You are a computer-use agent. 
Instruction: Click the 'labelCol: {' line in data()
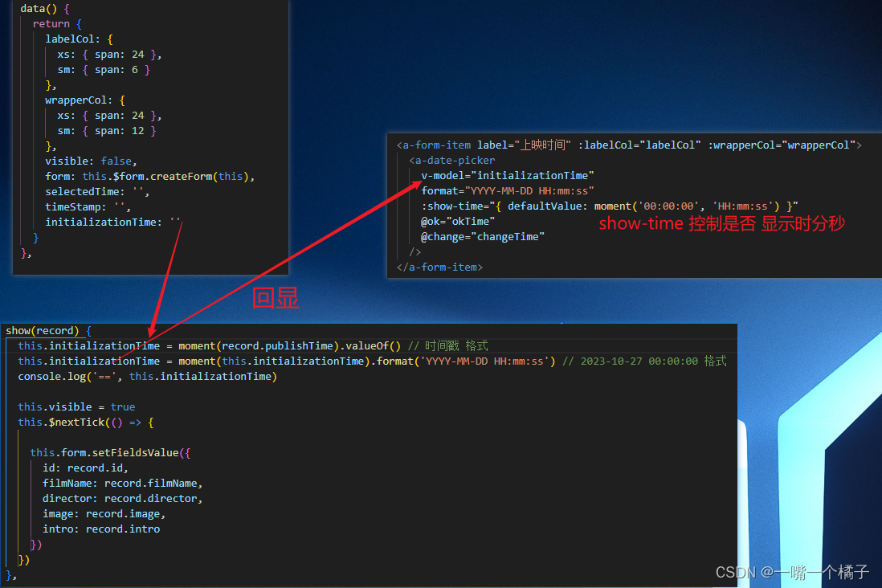[x=79, y=39]
